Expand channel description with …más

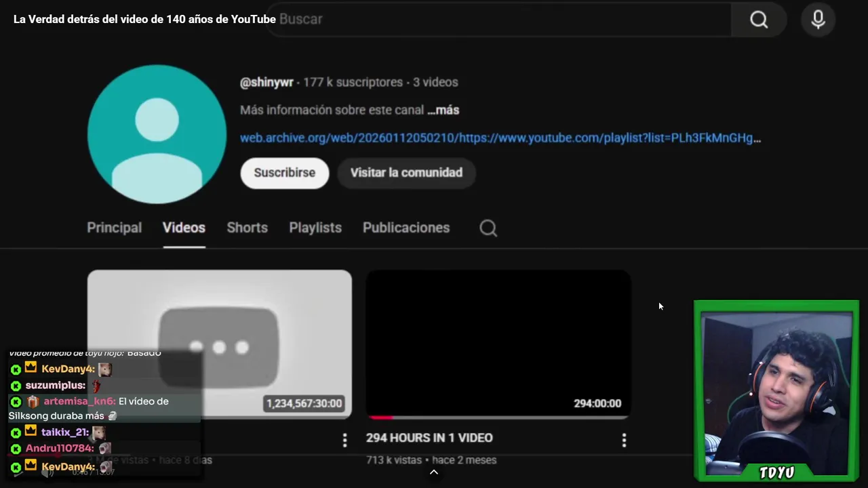[x=443, y=110]
